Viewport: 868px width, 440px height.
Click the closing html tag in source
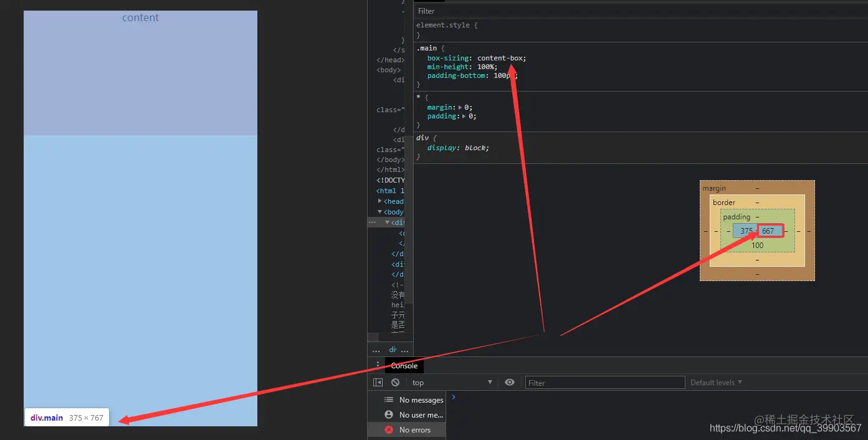(x=390, y=170)
